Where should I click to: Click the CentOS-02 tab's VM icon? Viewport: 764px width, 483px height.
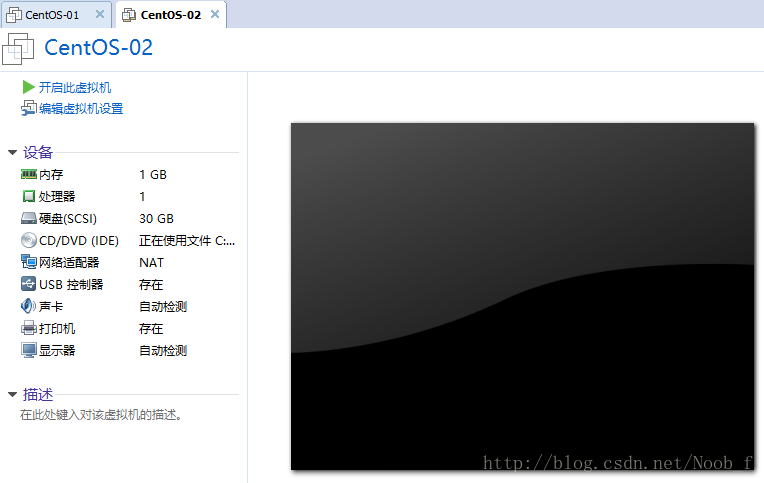(129, 15)
